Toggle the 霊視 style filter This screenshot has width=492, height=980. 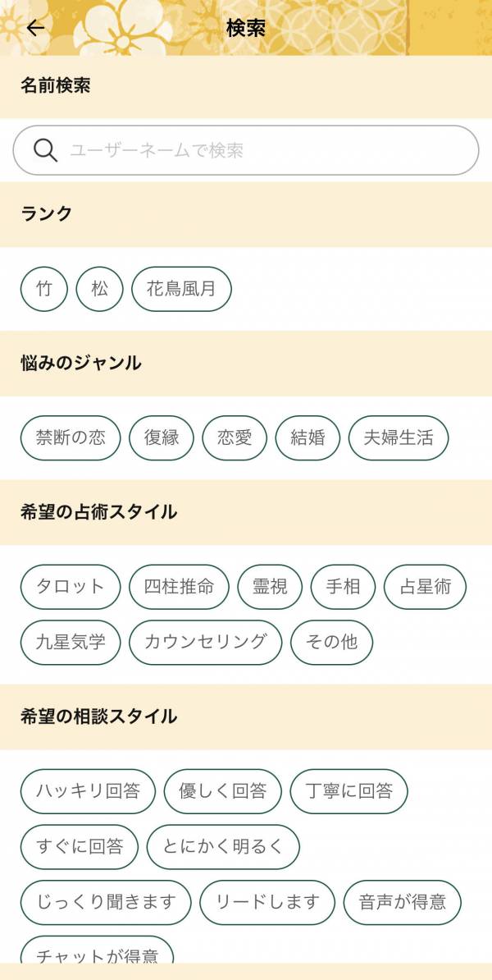point(270,587)
